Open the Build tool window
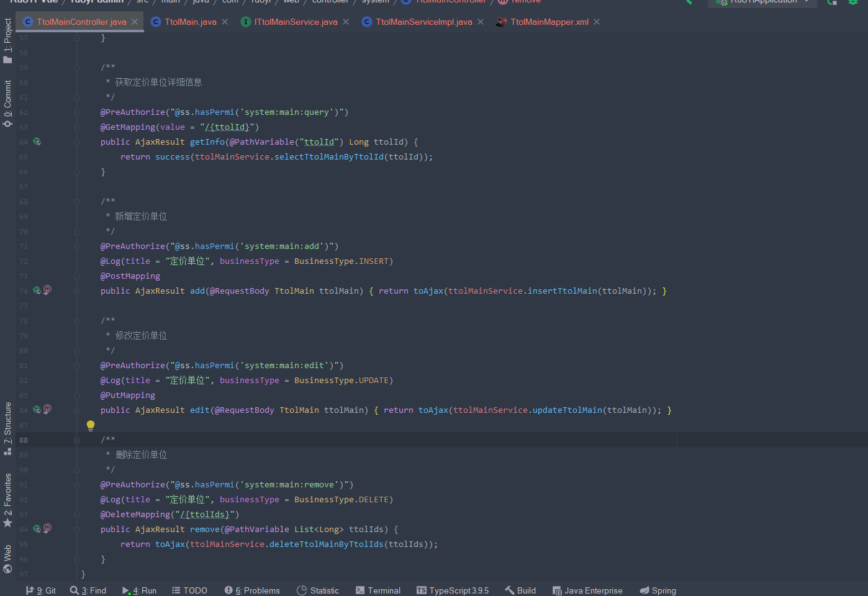Image resolution: width=868 pixels, height=596 pixels. click(x=520, y=590)
